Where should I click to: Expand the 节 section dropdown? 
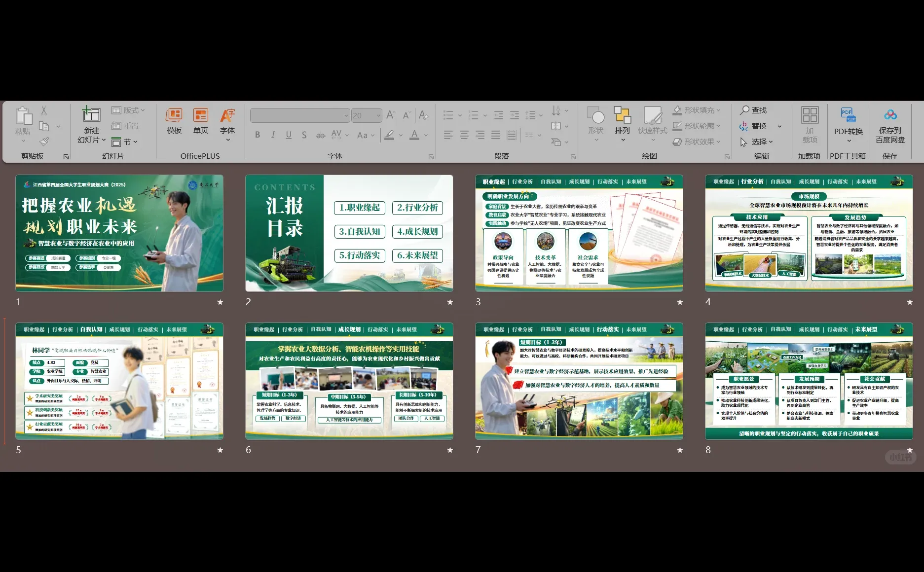(124, 142)
